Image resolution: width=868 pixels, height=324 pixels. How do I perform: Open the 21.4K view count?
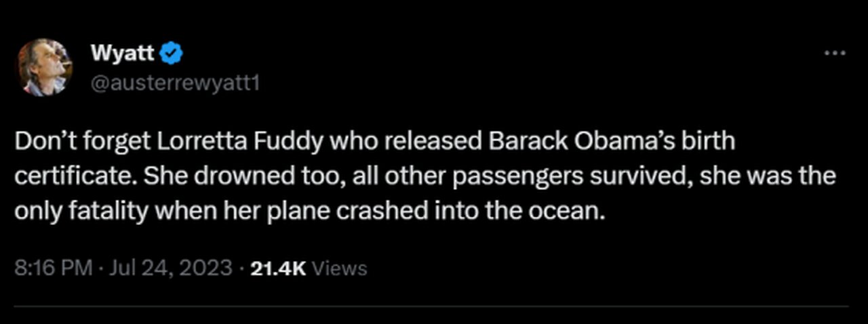(279, 268)
